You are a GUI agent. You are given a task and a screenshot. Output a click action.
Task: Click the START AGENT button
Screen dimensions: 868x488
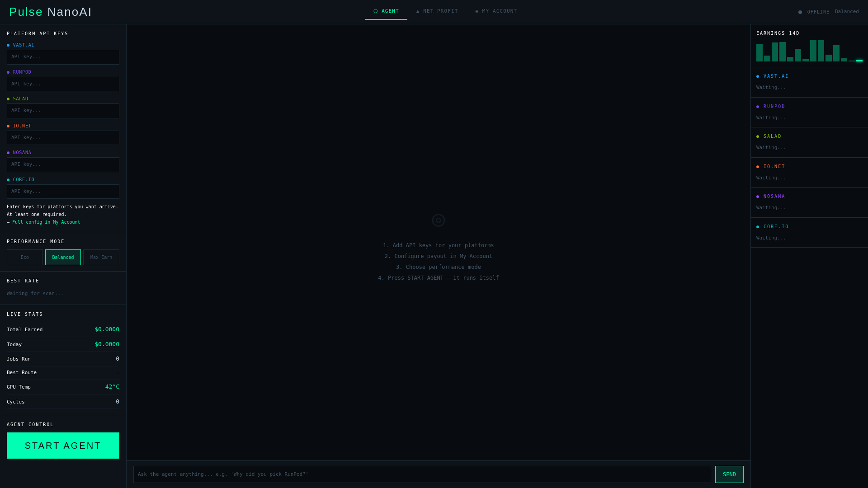click(63, 446)
